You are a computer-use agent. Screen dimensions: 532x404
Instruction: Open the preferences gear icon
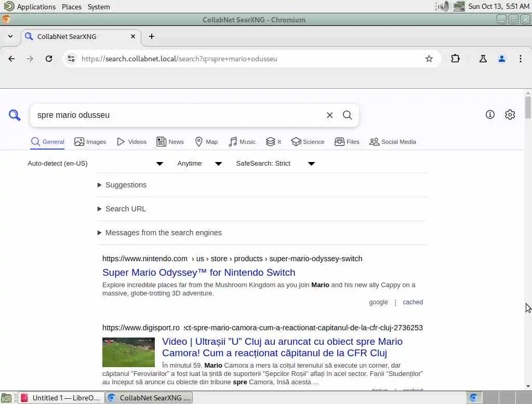(x=510, y=115)
